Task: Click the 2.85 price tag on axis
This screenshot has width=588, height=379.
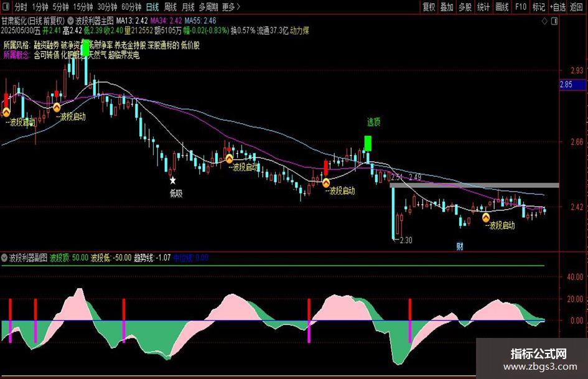Action: (572, 85)
